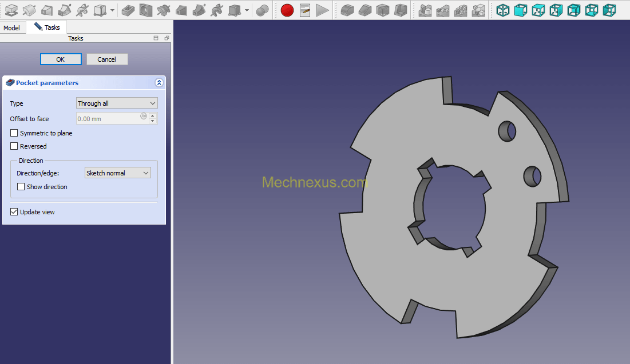Uncheck the Update view checkbox
630x364 pixels.
point(14,212)
